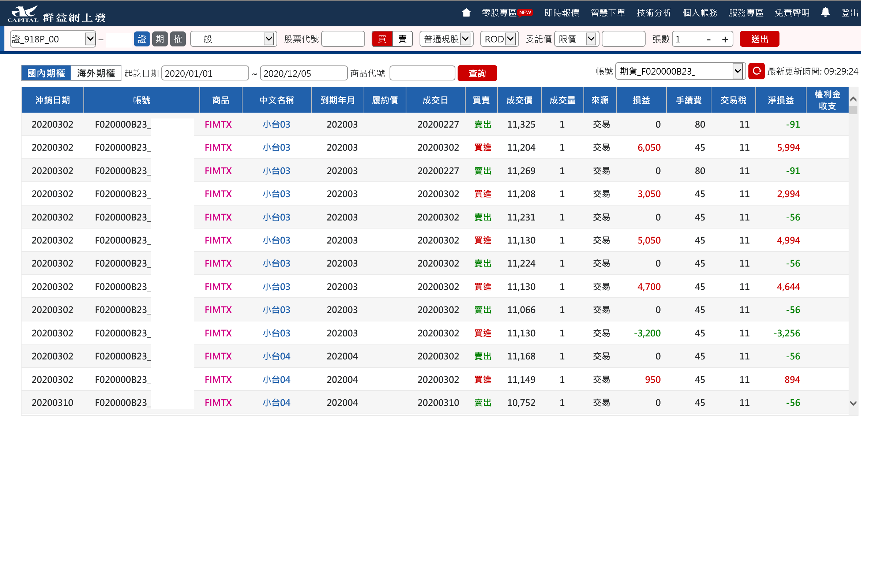The height and width of the screenshot is (588, 883).
Task: Open the notification bell
Action: [x=825, y=12]
